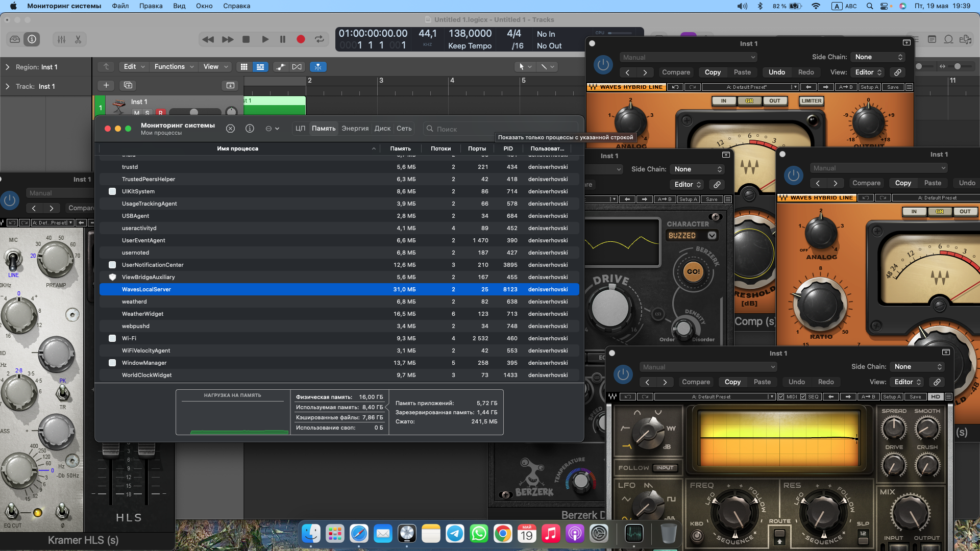Open the Edit dropdown in tracks area
This screenshot has width=980, height=551.
[x=134, y=67]
